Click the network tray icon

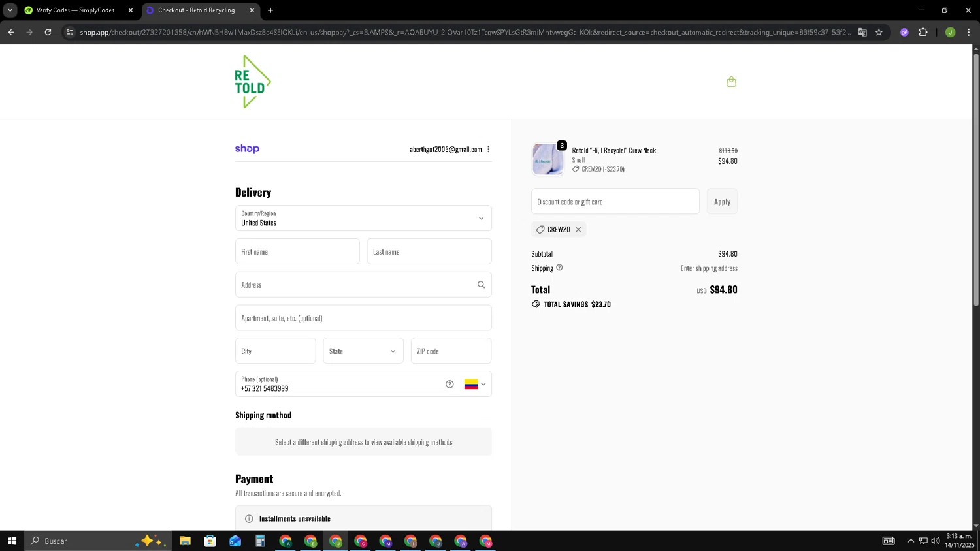[x=923, y=541]
